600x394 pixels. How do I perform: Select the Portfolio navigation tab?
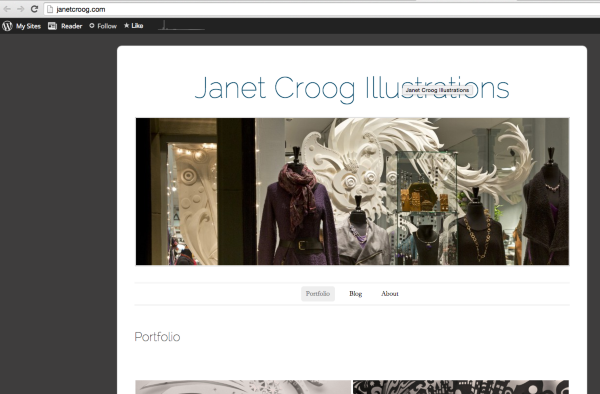click(x=318, y=294)
